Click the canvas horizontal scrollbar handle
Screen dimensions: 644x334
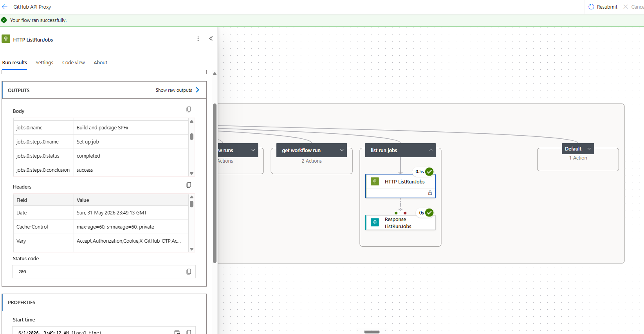[x=372, y=332]
